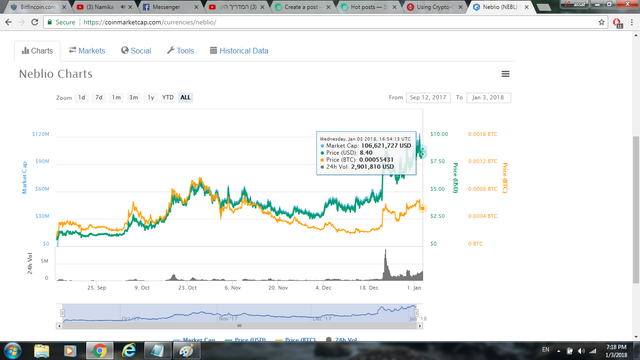
Task: Click the navigator horizontal scrollbar thumb
Action: point(240,326)
